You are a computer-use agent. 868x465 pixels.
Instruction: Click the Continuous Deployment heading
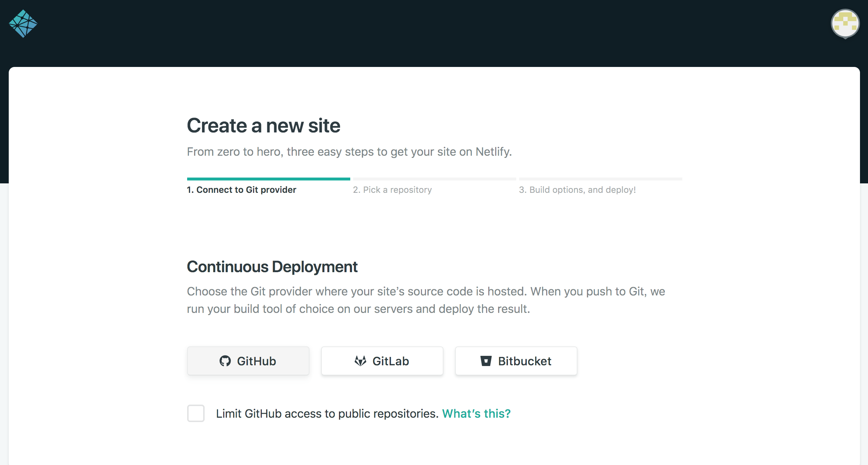272,267
